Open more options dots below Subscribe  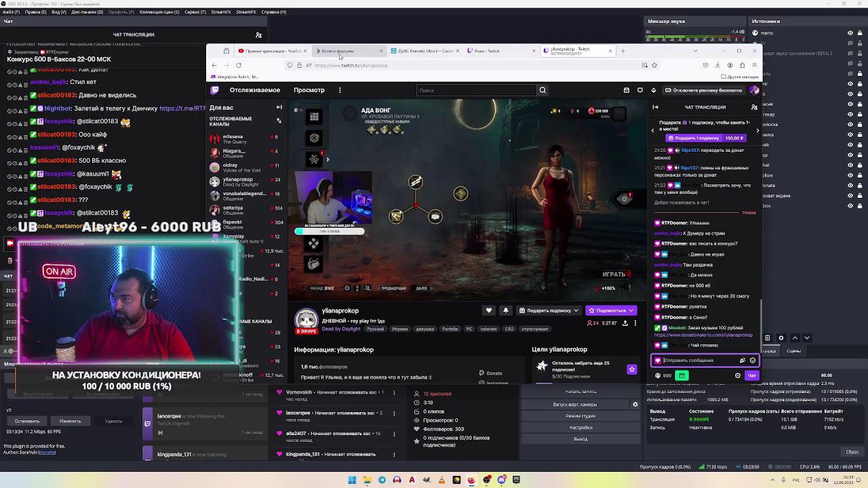pos(635,323)
